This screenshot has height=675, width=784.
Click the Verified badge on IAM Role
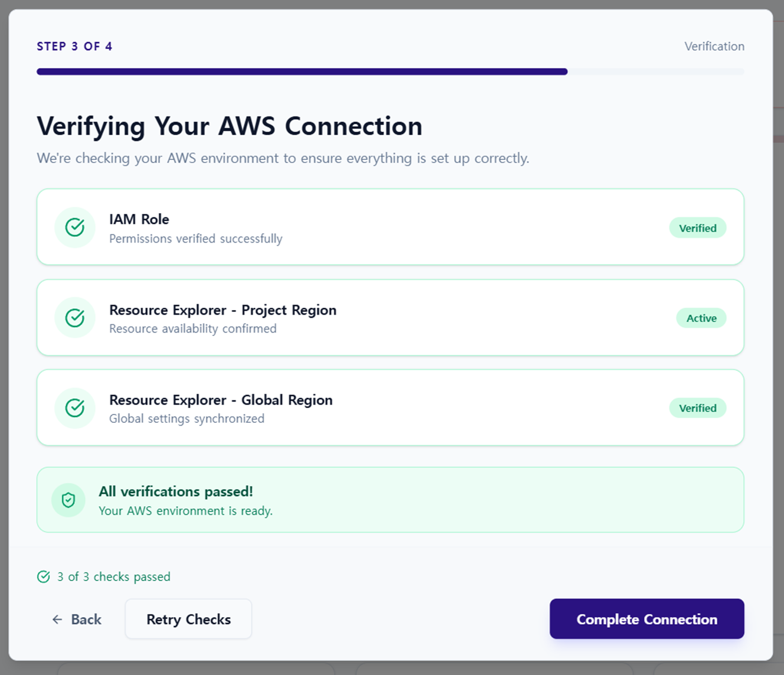(x=697, y=228)
